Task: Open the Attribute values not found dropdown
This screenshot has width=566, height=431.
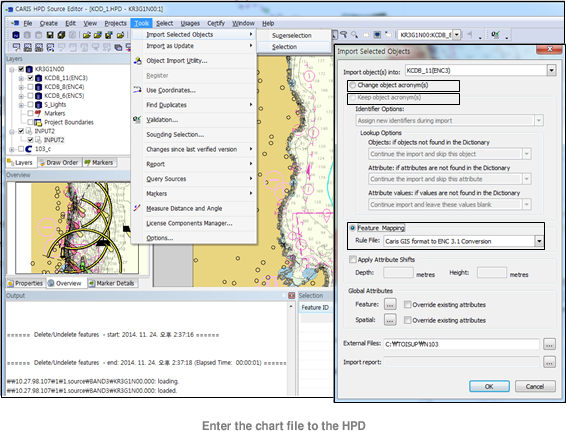Action: point(526,205)
